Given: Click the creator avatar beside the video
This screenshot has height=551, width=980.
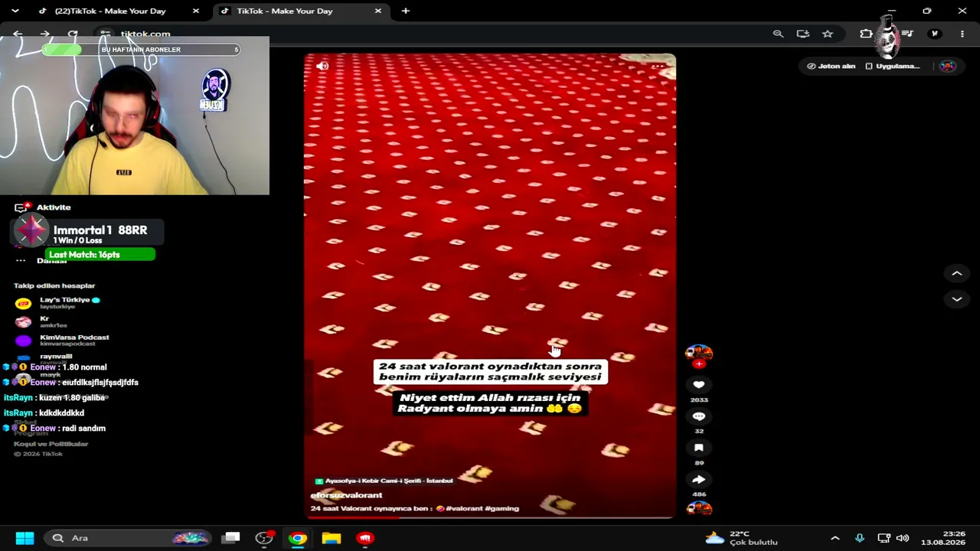Looking at the screenshot, I should 698,352.
